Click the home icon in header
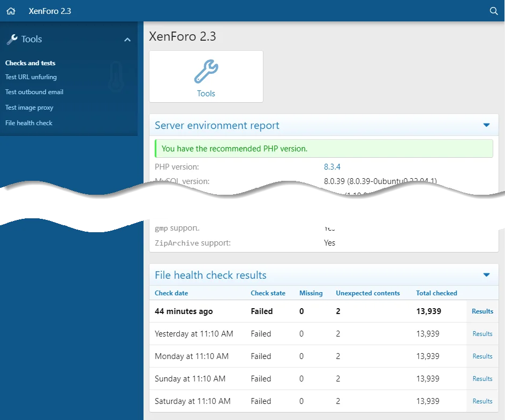This screenshot has height=420, width=505. (11, 11)
